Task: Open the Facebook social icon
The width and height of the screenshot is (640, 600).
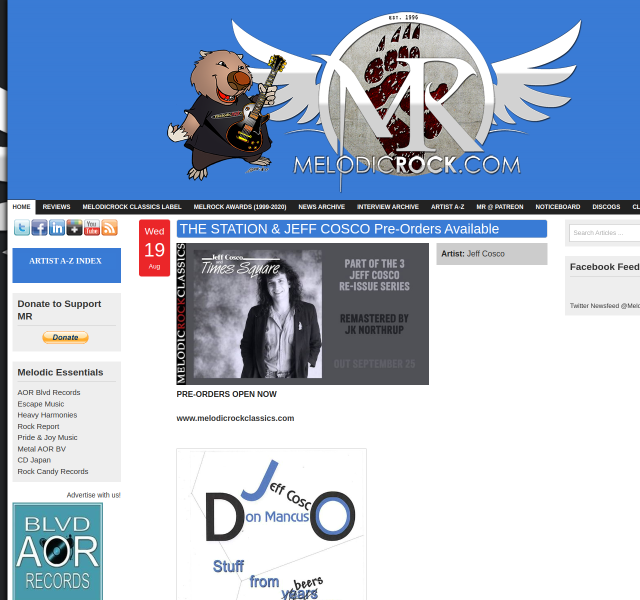Action: coord(40,227)
